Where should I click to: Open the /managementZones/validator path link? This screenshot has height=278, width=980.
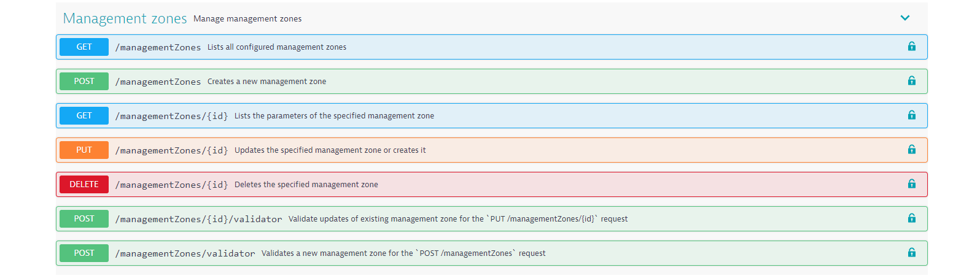point(185,253)
